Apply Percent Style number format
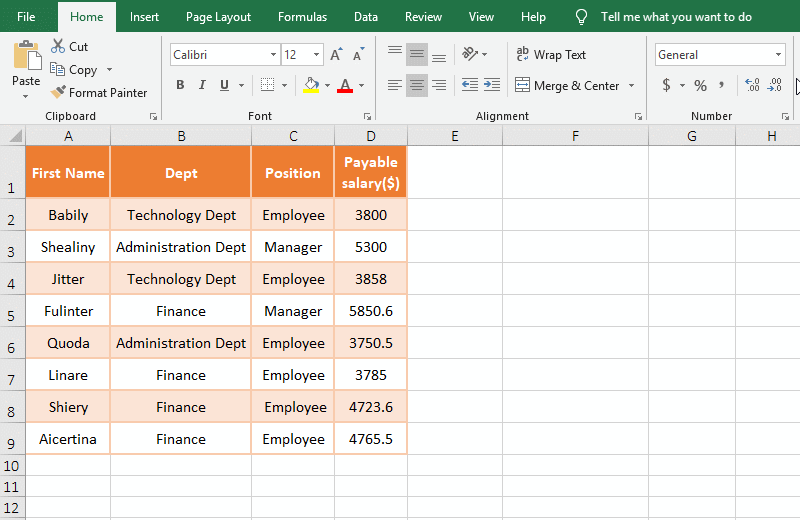This screenshot has width=800, height=520. [x=700, y=86]
